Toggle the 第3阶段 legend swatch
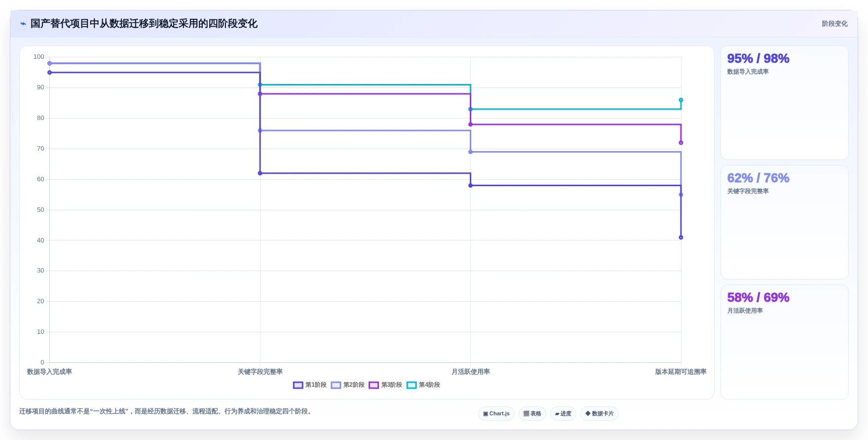 click(x=374, y=385)
